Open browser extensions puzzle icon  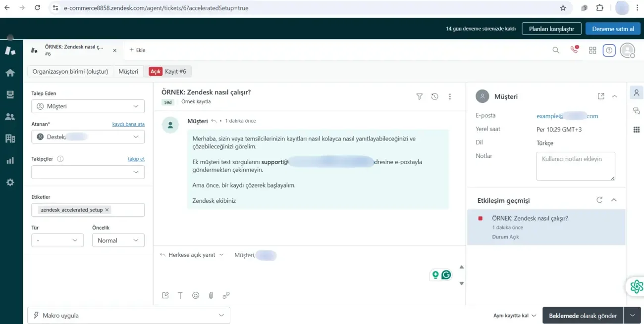600,8
